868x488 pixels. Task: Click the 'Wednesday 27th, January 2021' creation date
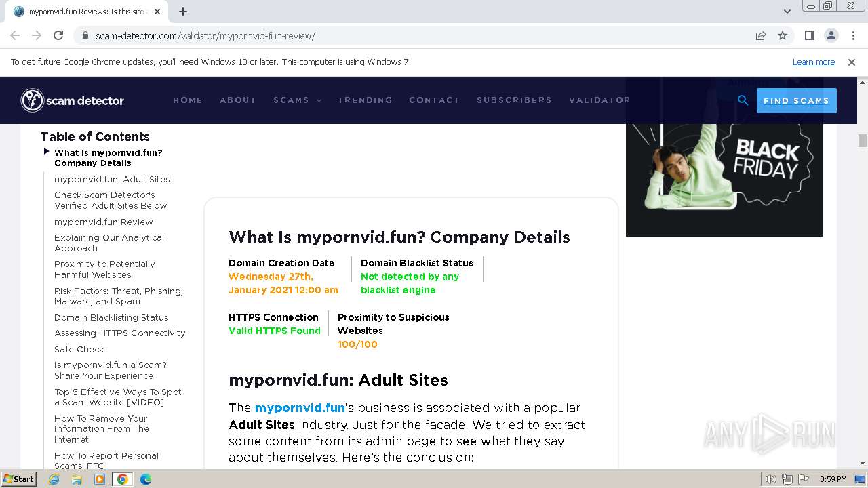[283, 283]
